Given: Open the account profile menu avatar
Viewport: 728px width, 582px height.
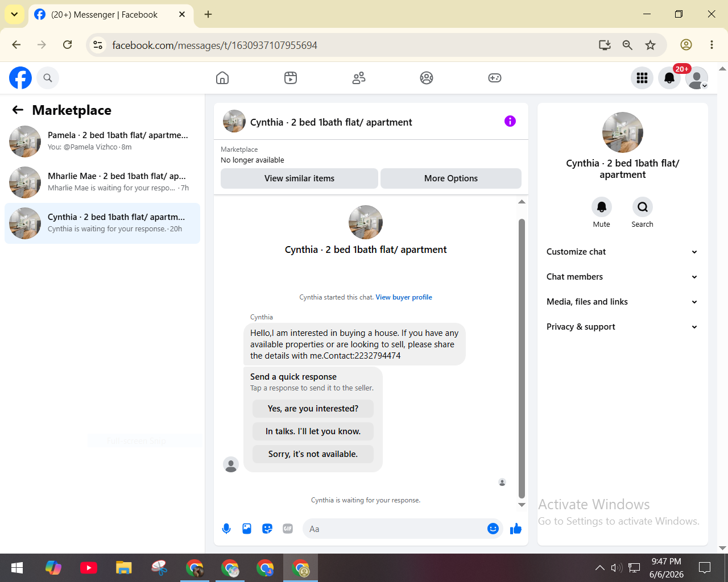Looking at the screenshot, I should [x=697, y=78].
